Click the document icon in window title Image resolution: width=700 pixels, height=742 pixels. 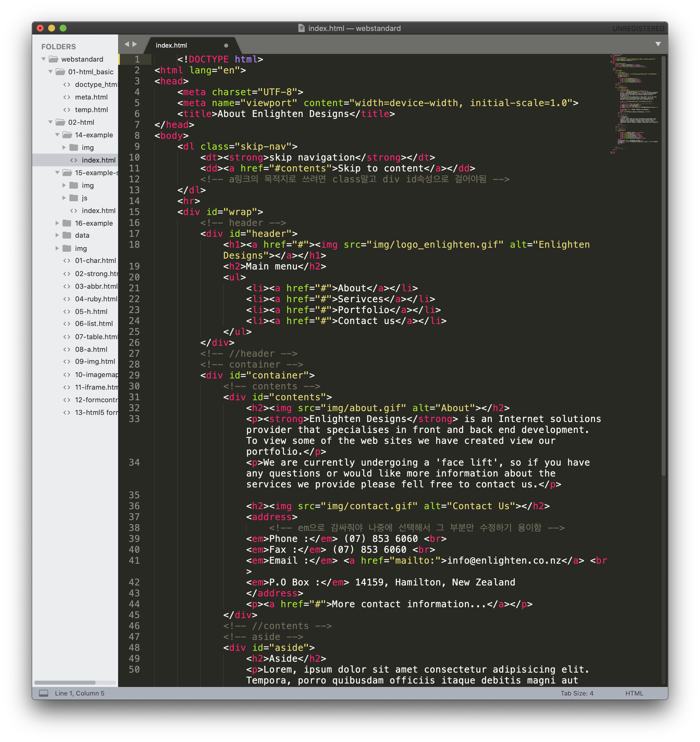[302, 28]
